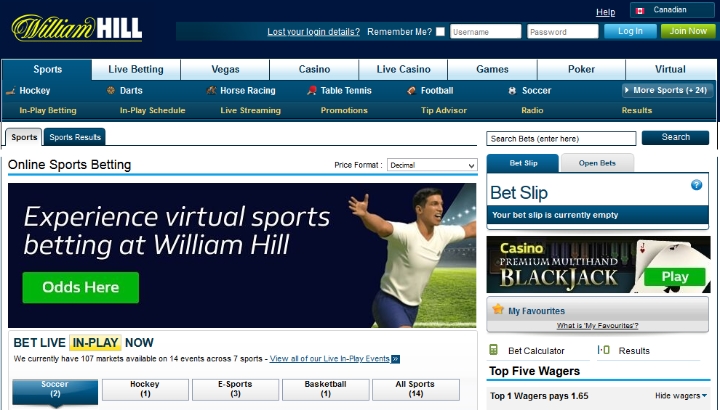
Task: Open the Poker tab
Action: [581, 69]
